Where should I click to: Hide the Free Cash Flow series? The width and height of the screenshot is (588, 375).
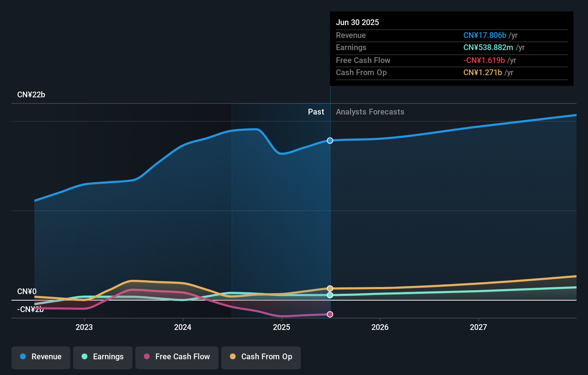(x=177, y=357)
